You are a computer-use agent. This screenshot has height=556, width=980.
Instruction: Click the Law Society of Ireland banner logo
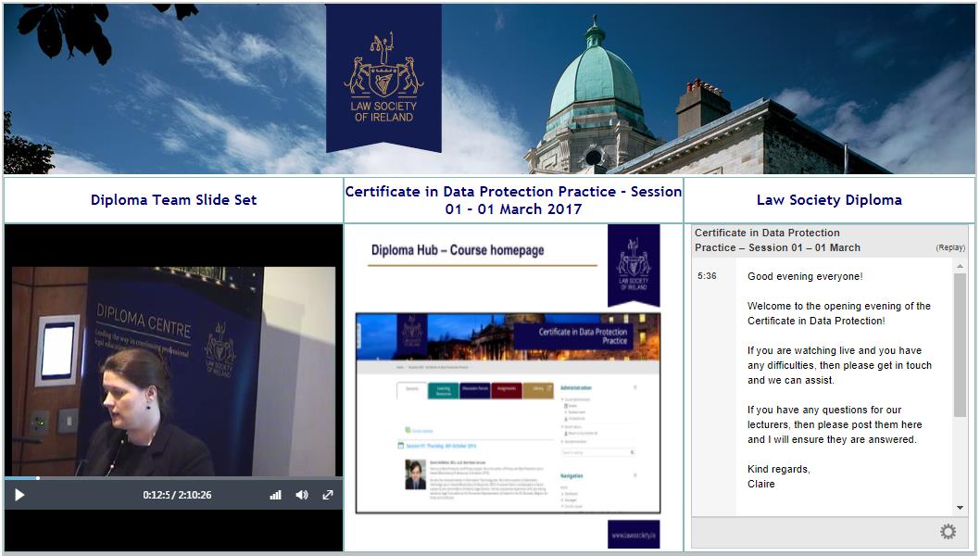(x=383, y=78)
